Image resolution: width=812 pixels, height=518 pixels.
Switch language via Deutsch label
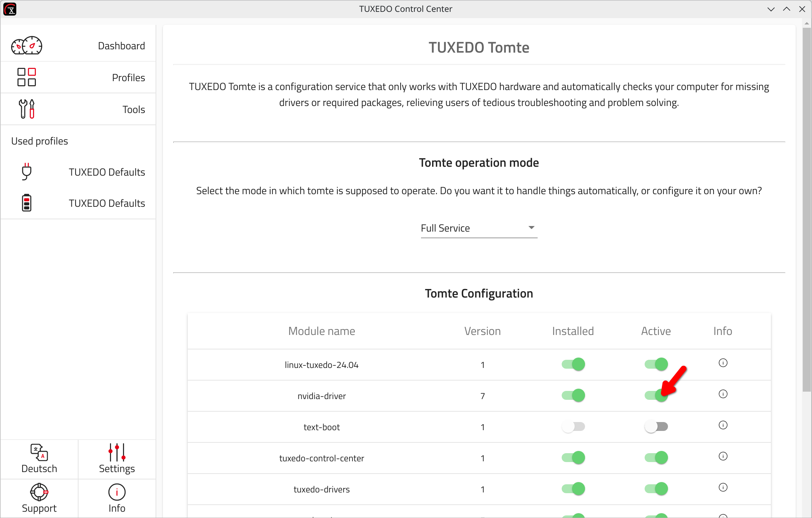pos(39,469)
